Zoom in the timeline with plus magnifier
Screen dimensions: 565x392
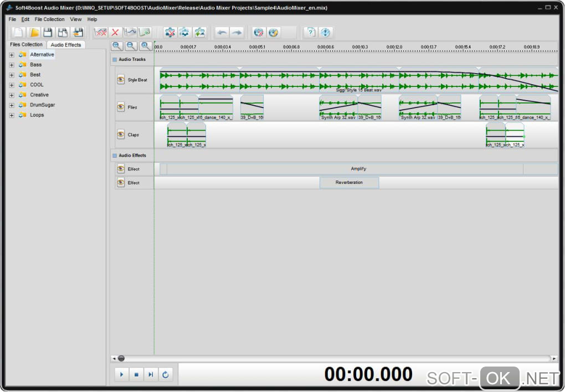(x=117, y=46)
